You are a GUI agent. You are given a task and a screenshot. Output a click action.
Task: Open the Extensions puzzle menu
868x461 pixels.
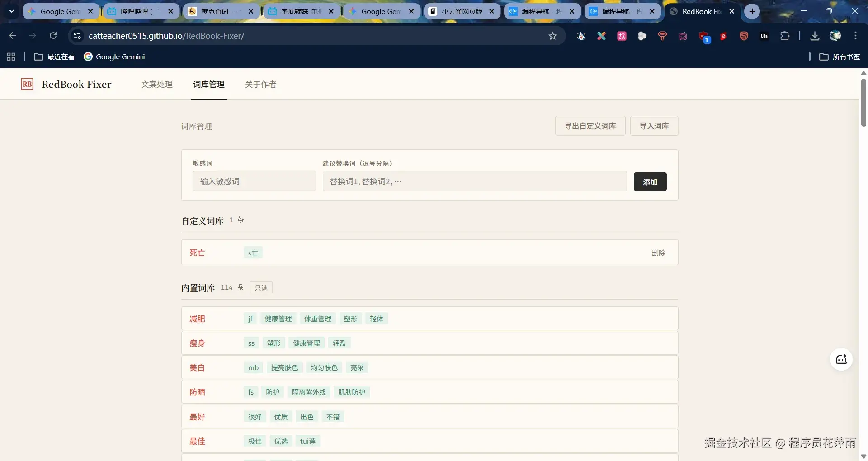click(785, 36)
